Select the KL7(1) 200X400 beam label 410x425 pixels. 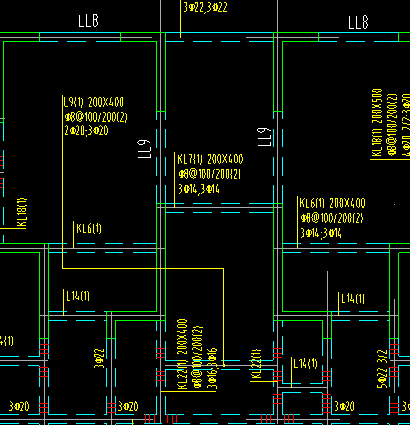coord(210,159)
